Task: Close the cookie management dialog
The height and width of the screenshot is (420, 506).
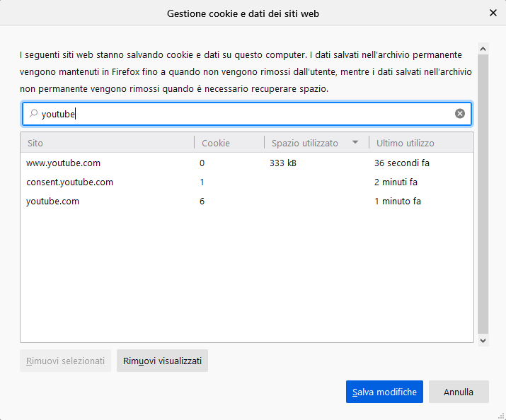Action: point(493,13)
